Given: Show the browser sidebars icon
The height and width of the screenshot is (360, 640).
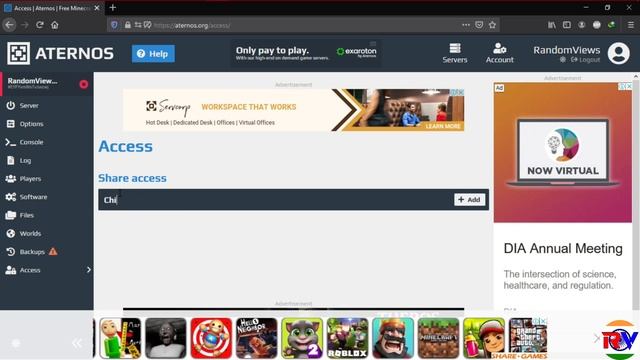Looking at the screenshot, I should tap(567, 25).
